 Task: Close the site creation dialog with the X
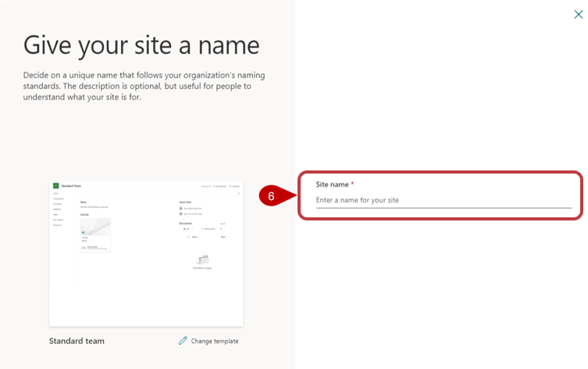578,13
